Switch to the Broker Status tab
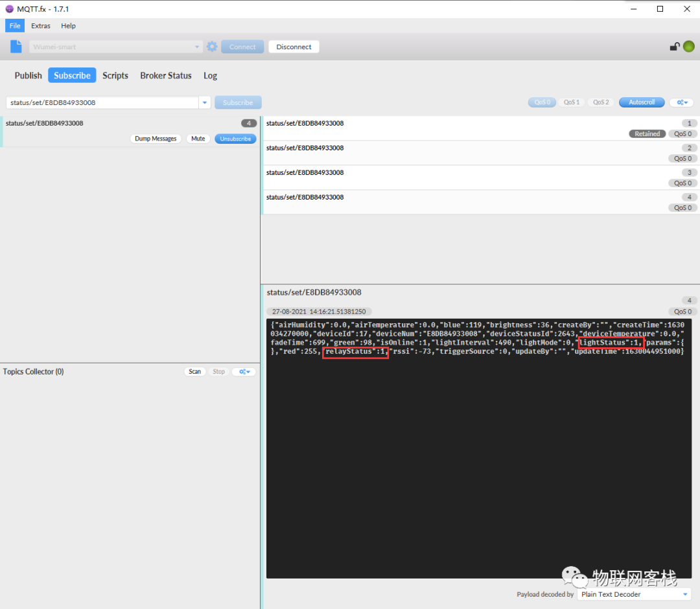The height and width of the screenshot is (609, 700). (x=166, y=75)
